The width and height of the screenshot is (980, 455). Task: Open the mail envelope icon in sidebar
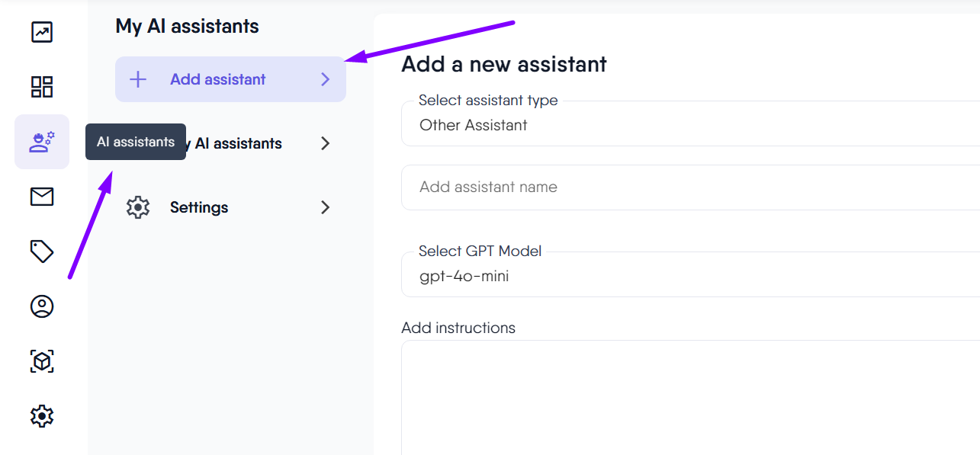(42, 197)
